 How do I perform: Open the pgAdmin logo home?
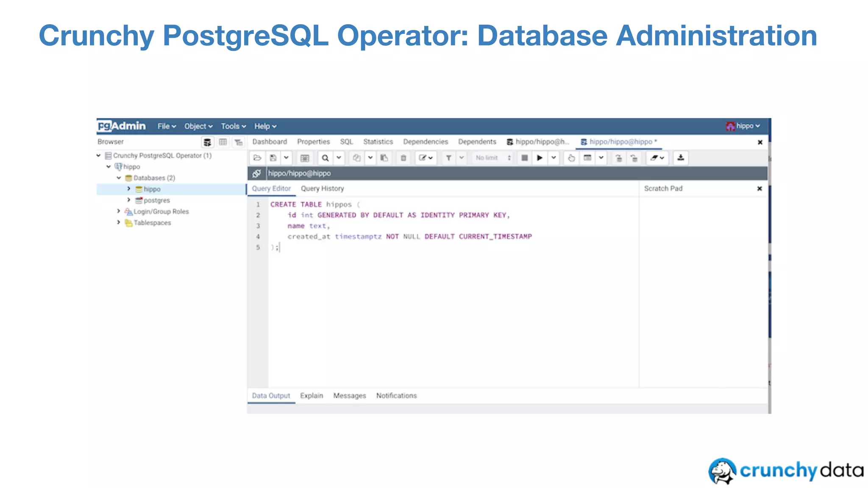pyautogui.click(x=122, y=126)
